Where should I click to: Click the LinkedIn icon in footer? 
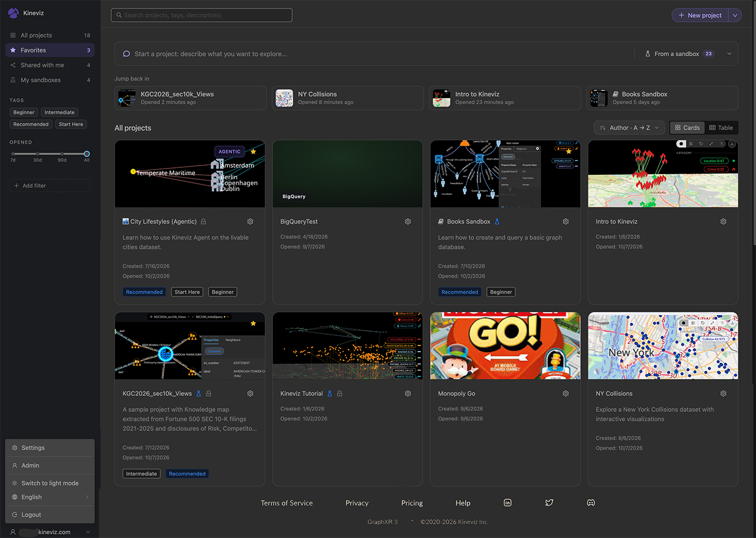[x=507, y=502]
